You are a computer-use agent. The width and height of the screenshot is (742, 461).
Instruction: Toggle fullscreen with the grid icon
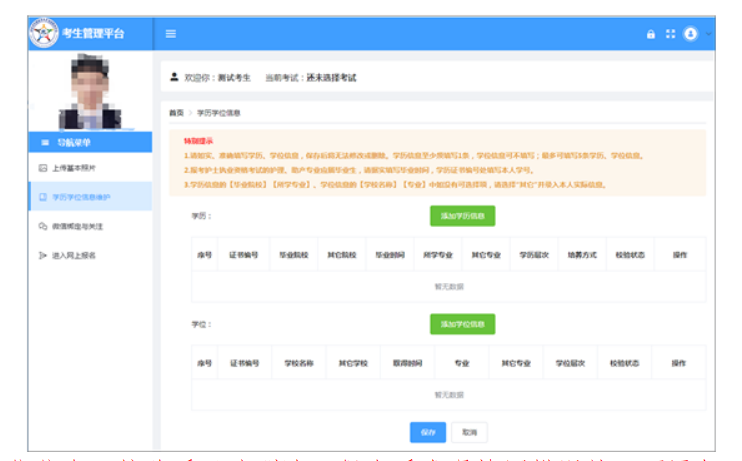pos(671,34)
